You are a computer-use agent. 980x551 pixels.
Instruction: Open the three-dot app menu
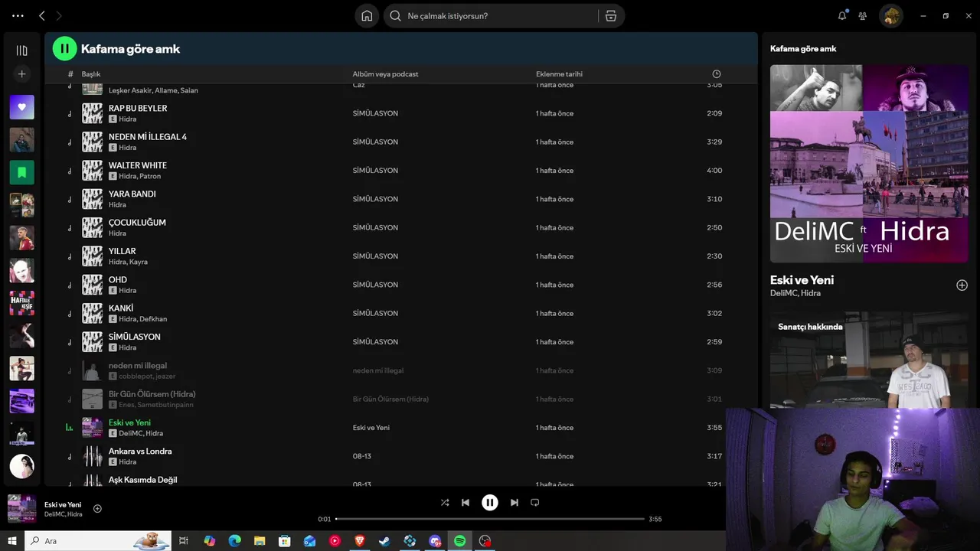point(18,15)
